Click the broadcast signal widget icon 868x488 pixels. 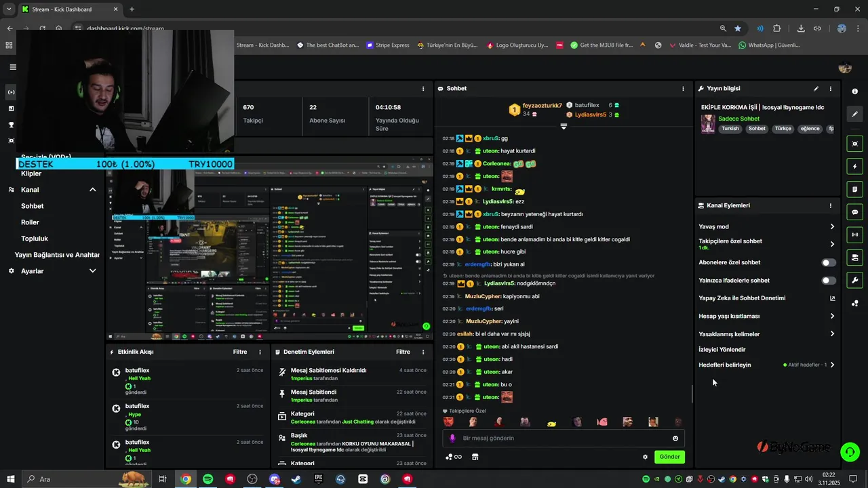[854, 235]
